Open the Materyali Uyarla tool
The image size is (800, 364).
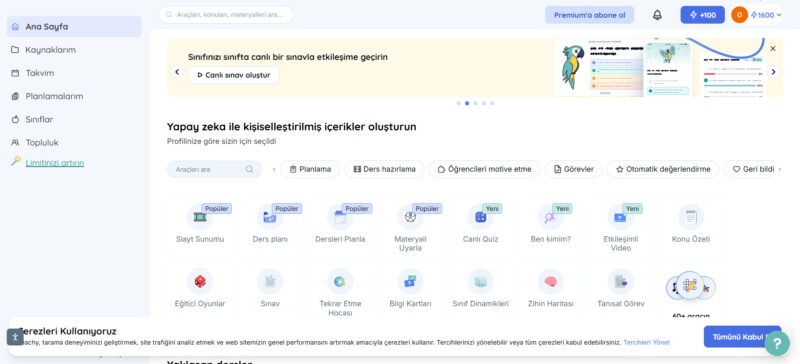pos(410,226)
